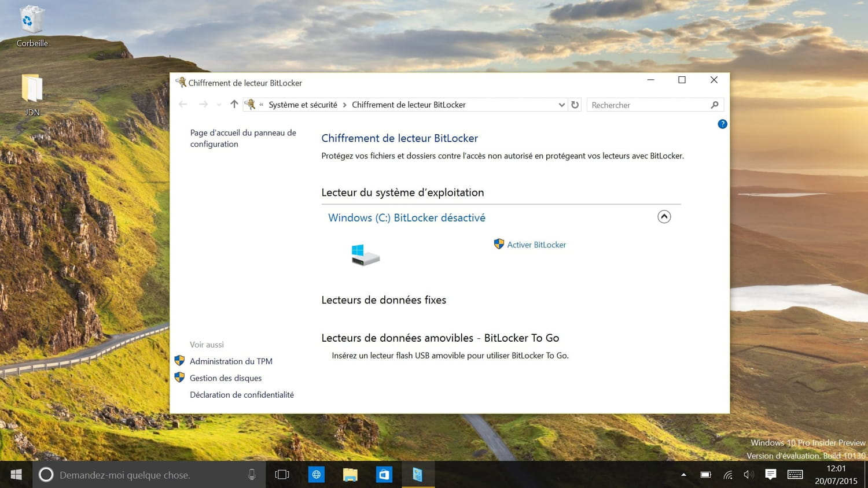Click Demandez-moi quelque chose search box
The height and width of the screenshot is (488, 868).
149,475
